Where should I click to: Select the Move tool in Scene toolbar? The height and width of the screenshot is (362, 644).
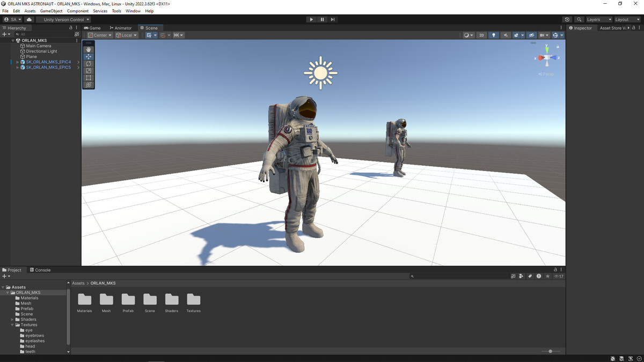pos(89,56)
